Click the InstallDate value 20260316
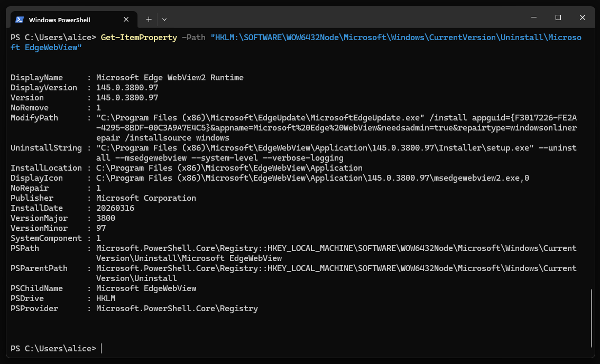This screenshot has width=600, height=364. tap(115, 208)
